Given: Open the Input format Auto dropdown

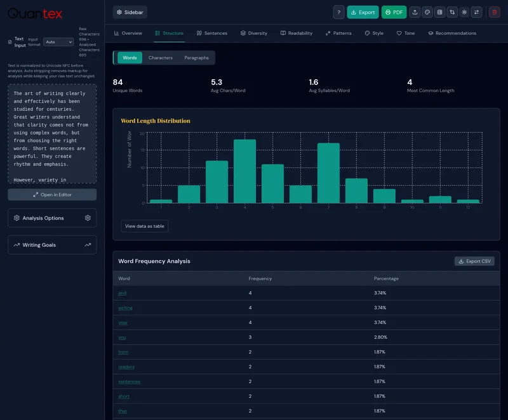Looking at the screenshot, I should click(58, 42).
